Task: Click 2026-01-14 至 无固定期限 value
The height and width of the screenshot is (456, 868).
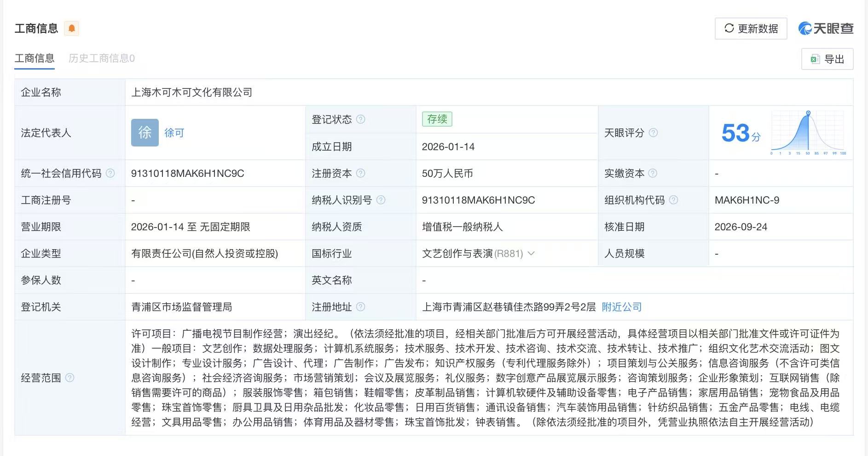Action: (191, 227)
